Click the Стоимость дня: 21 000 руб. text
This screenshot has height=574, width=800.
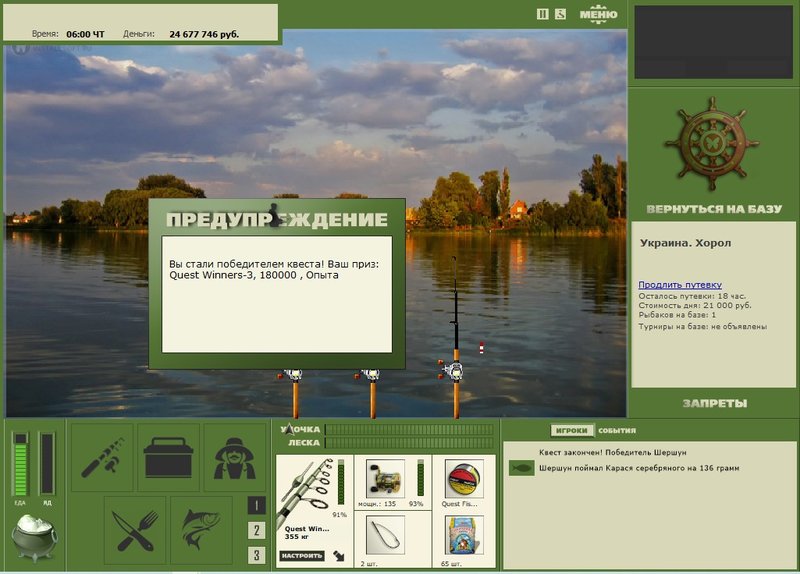tap(695, 305)
